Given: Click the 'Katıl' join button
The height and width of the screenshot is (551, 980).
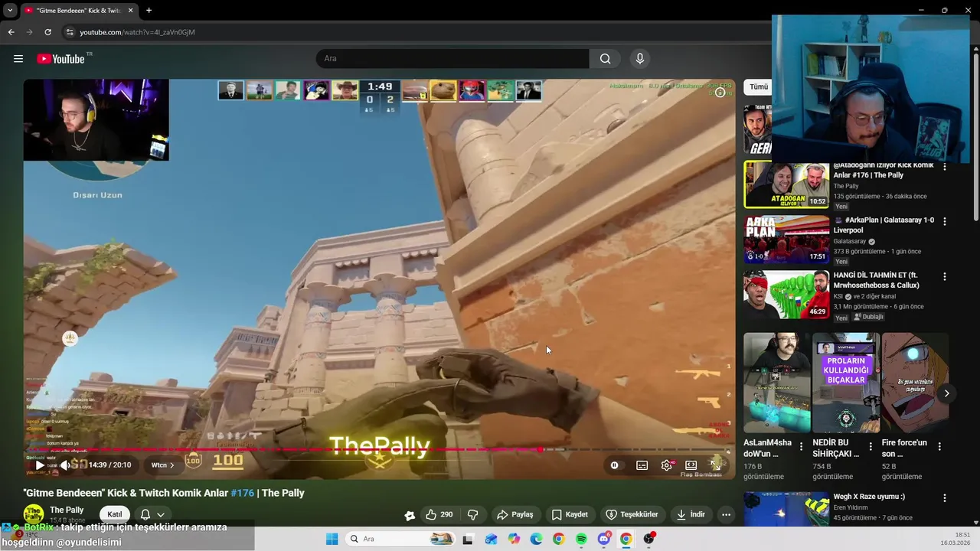Looking at the screenshot, I should point(115,514).
